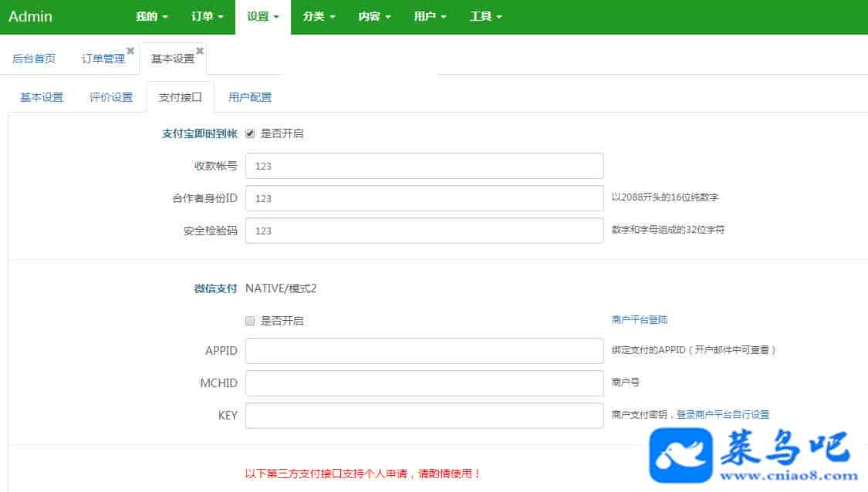Focus the APPID text field

pos(424,351)
